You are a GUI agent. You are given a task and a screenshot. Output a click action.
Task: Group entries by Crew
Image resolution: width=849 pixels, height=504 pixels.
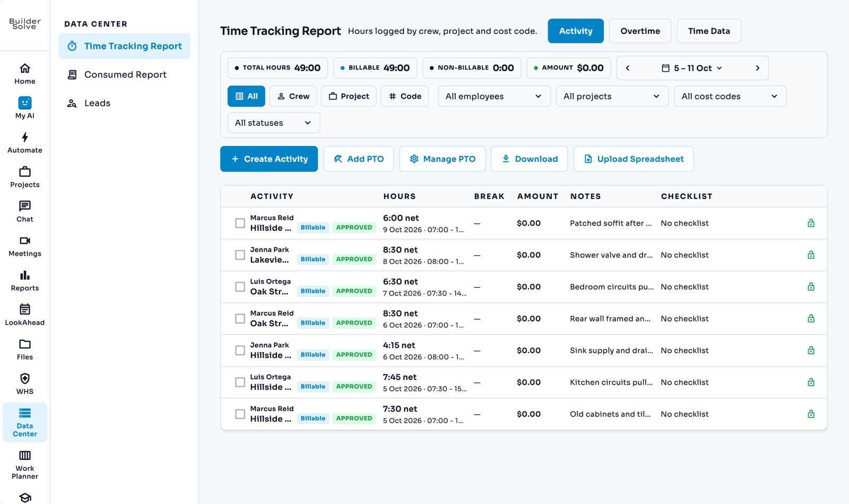[293, 97]
